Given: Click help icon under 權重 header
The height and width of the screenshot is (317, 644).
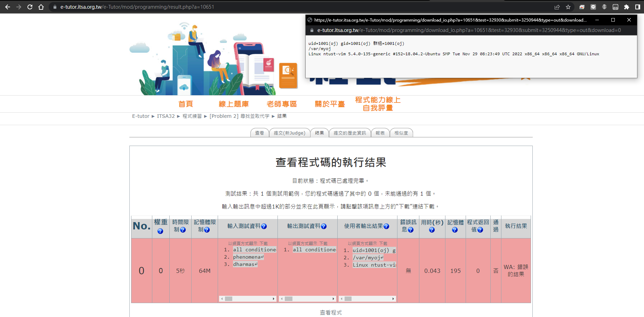Looking at the screenshot, I should coord(160,231).
